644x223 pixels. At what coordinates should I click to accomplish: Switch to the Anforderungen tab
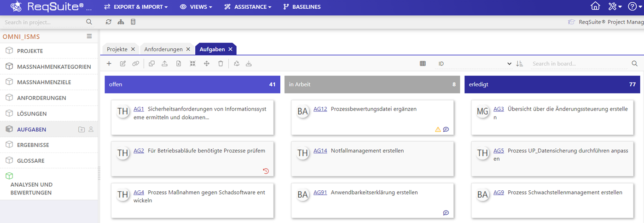(x=163, y=49)
